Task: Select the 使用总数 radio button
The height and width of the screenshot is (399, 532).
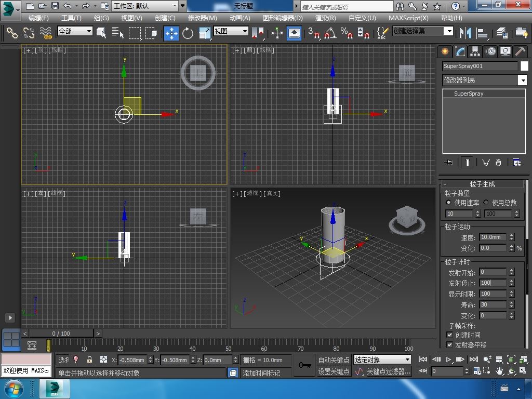Action: pos(486,203)
